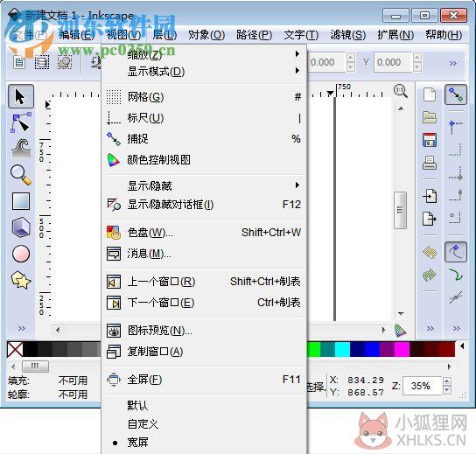
Task: Click the 35% zoom input field
Action: pyautogui.click(x=423, y=386)
